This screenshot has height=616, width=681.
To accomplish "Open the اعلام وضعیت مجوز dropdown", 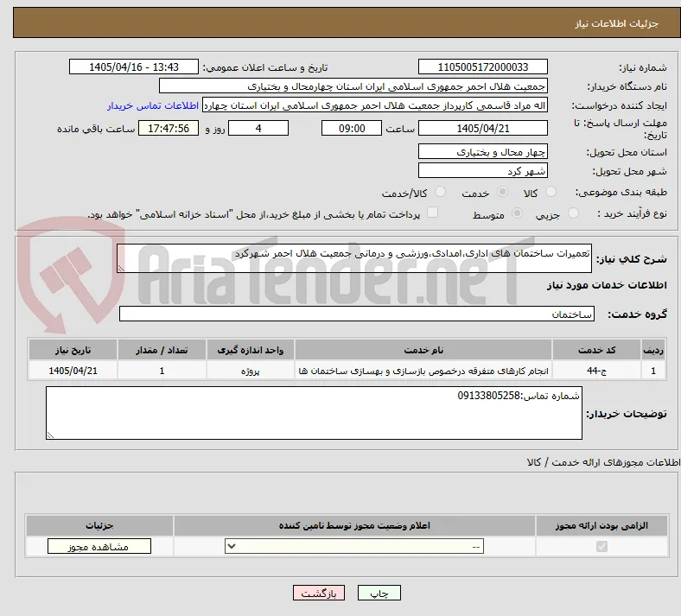I will (354, 546).
